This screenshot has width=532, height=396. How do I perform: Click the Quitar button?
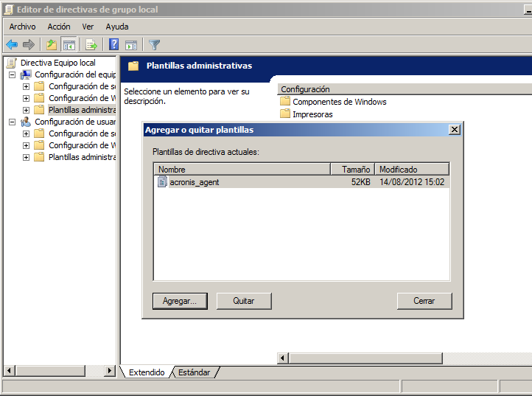(x=244, y=301)
